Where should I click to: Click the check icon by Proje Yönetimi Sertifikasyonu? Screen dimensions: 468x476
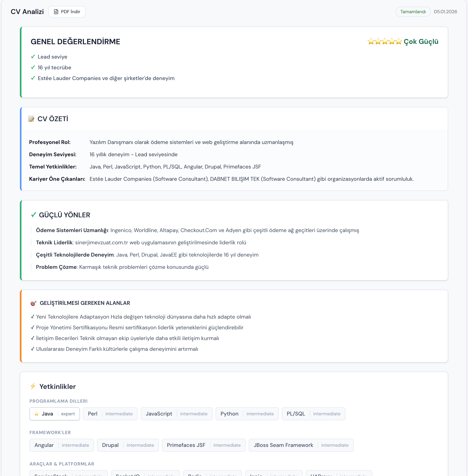32,328
